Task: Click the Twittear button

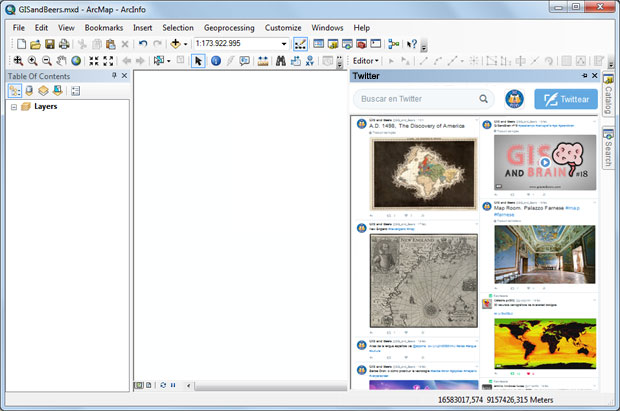Action: pyautogui.click(x=566, y=99)
